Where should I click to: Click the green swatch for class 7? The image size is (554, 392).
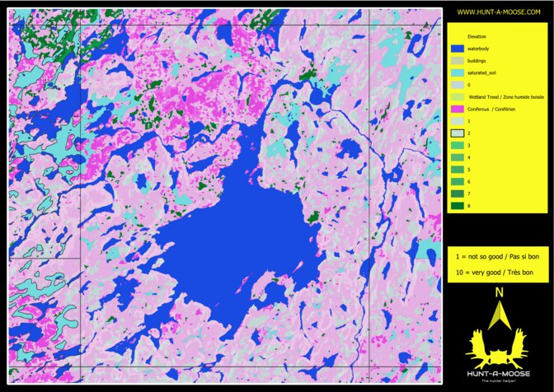[x=458, y=194]
